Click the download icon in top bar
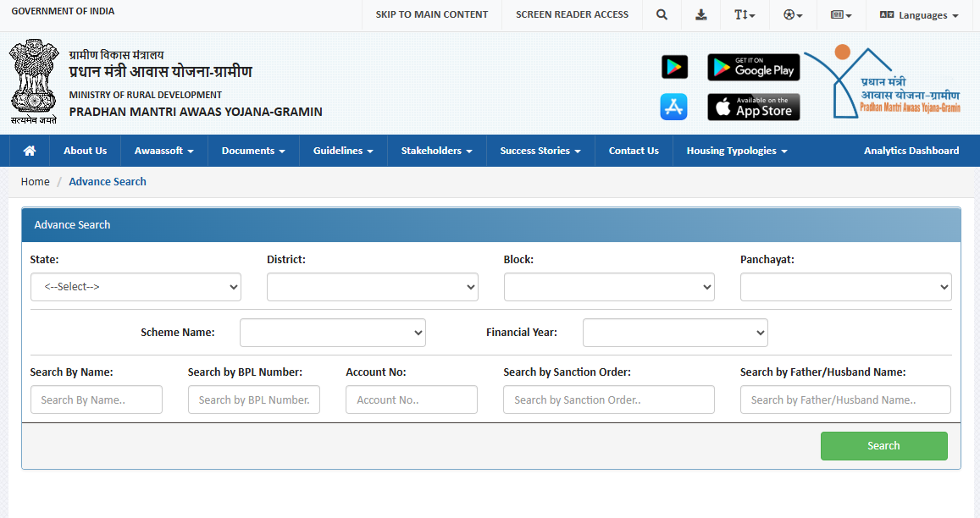The image size is (980, 518). 700,14
